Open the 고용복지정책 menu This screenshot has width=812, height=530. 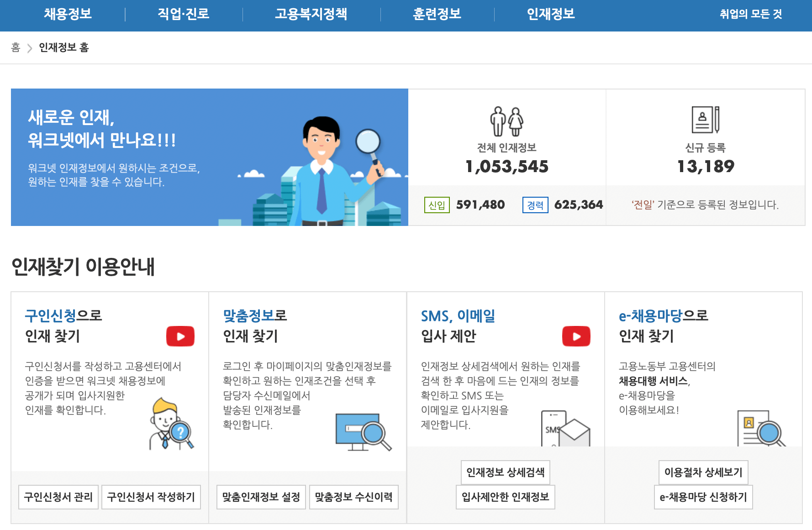coord(312,14)
